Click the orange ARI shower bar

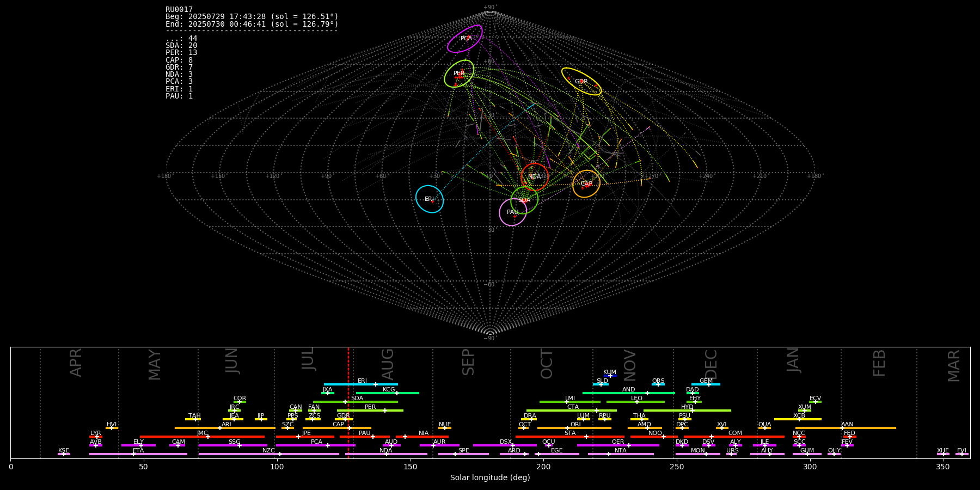point(225,428)
